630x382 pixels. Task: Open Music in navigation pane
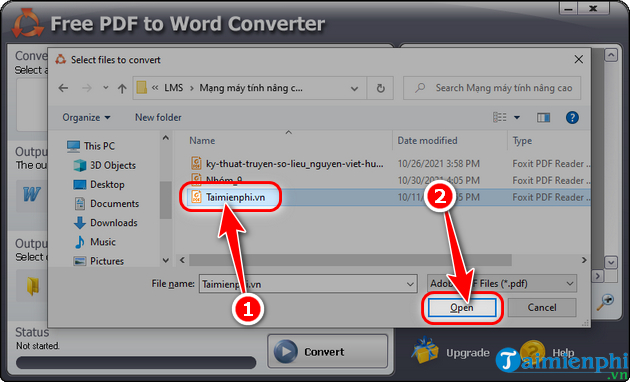coord(95,242)
